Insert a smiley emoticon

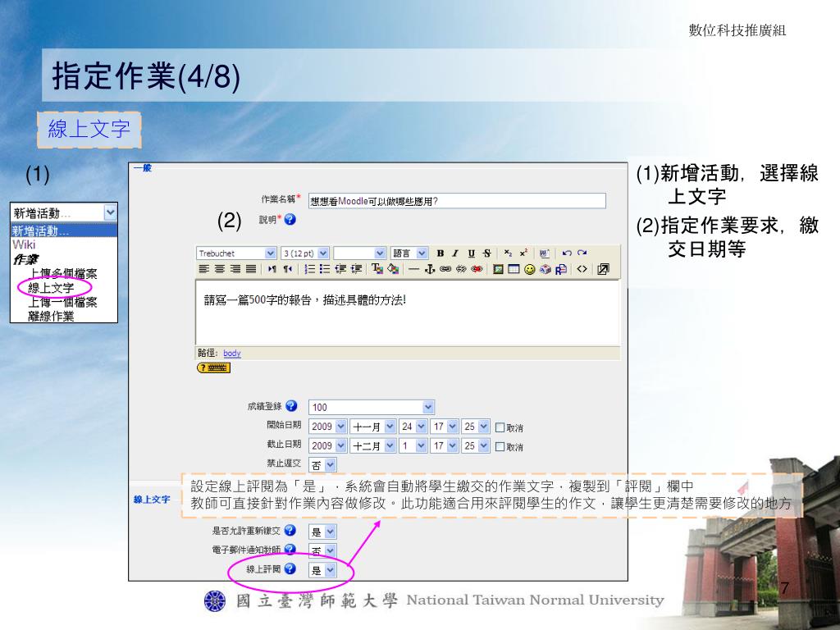point(530,269)
